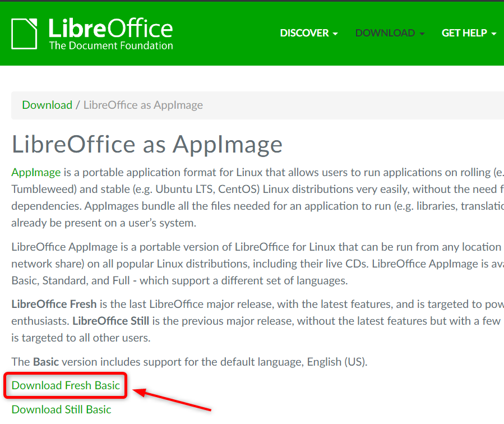Click the LibreOffice document page icon
504x424 pixels.
[24, 33]
